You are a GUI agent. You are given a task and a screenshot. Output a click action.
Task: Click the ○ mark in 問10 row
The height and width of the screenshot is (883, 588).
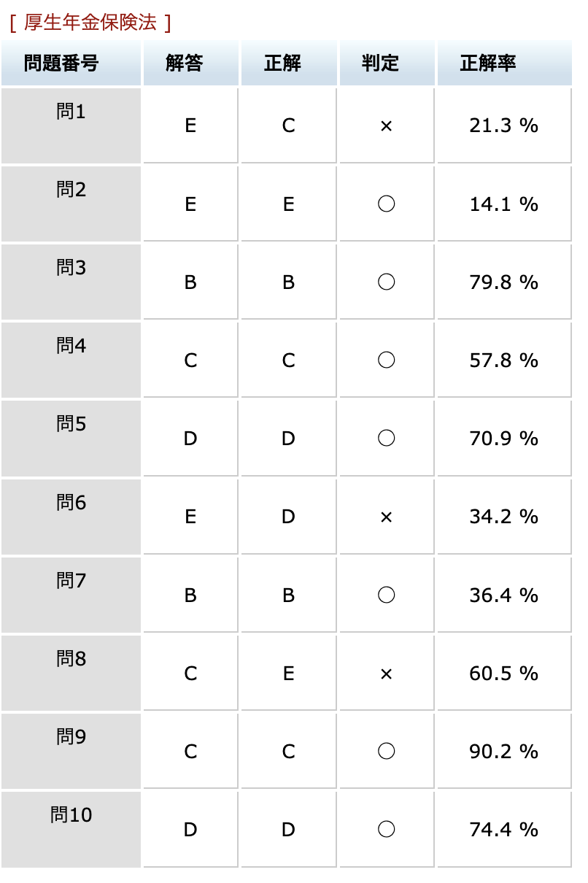(387, 829)
